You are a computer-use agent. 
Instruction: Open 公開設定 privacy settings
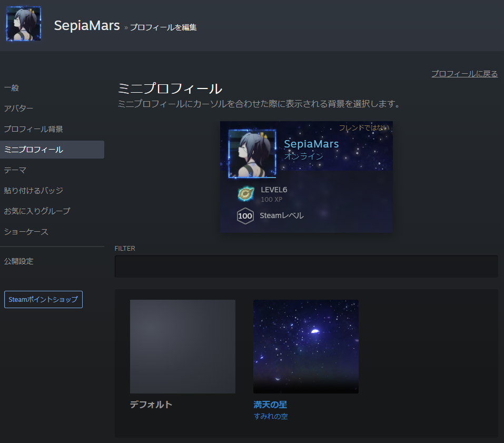[x=18, y=261]
